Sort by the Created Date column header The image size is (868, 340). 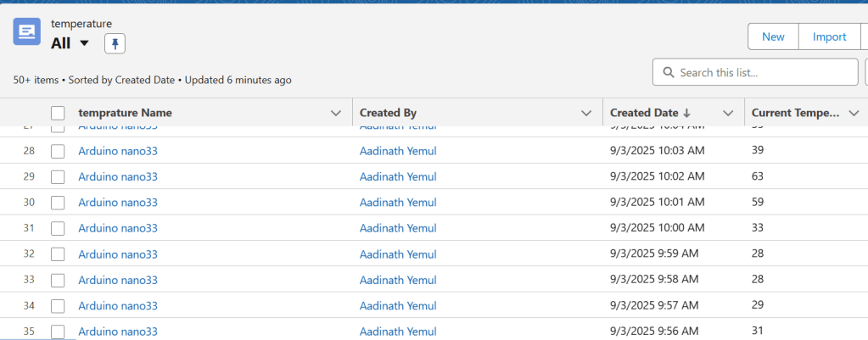click(644, 113)
